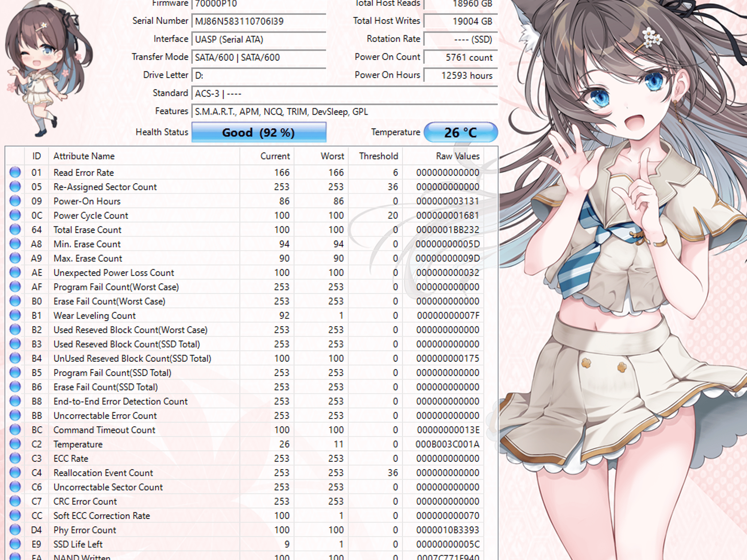The height and width of the screenshot is (560, 747).
Task: Click the status icon for Reallocation Event Count
Action: [x=15, y=472]
